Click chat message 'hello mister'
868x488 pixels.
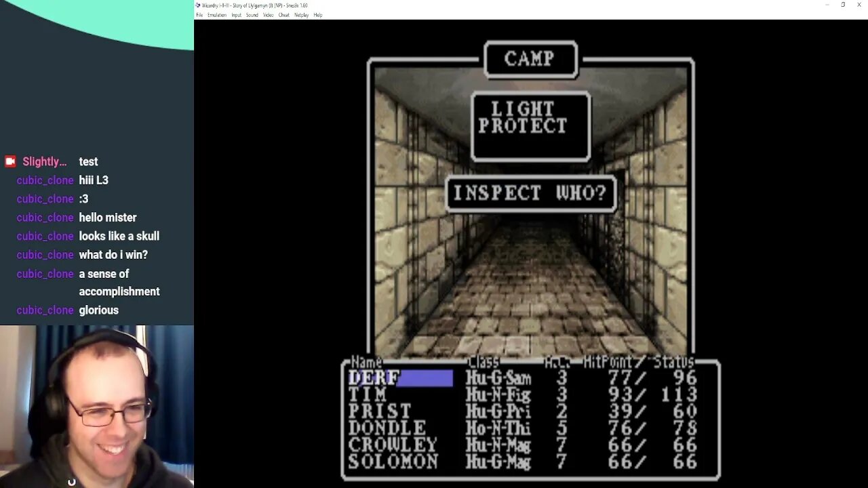[x=108, y=218]
